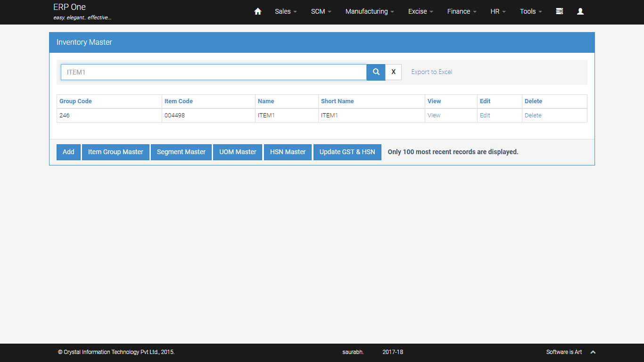Clear search with the X button

[393, 72]
